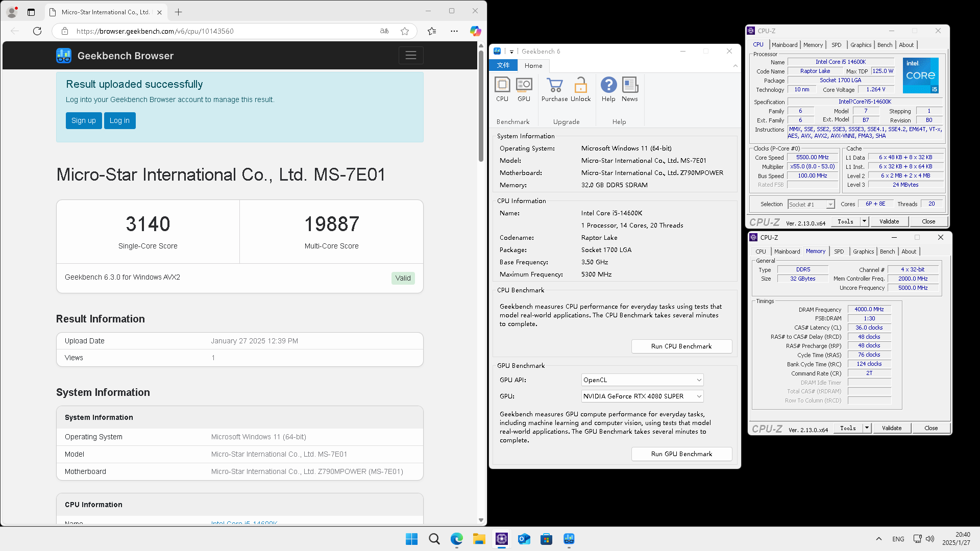Show hidden system tray icons
980x551 pixels.
pos(878,539)
